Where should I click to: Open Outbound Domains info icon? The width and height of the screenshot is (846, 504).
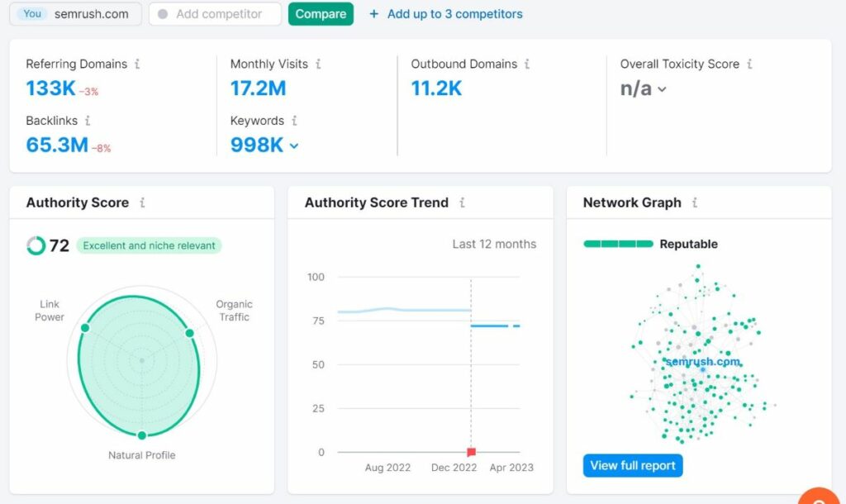pos(527,64)
